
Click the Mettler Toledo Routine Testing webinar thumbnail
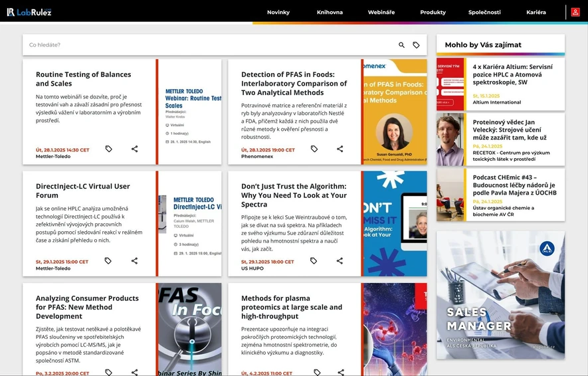click(190, 112)
